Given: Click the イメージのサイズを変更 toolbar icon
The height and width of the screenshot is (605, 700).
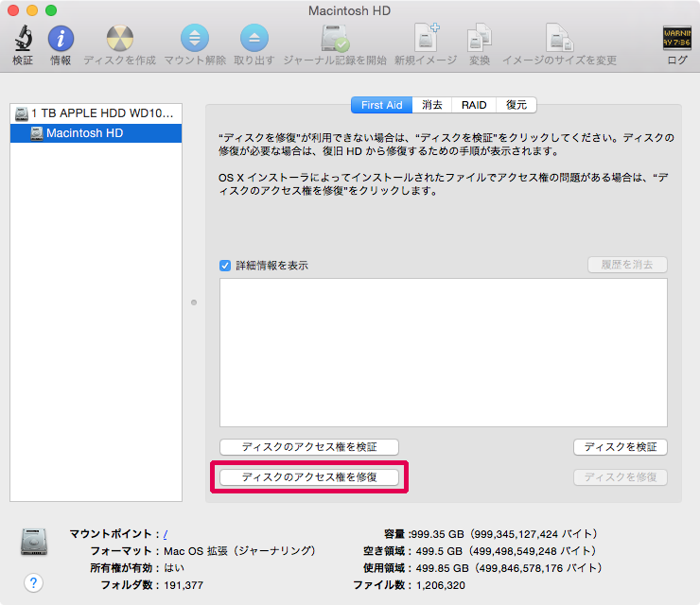Looking at the screenshot, I should coord(559,38).
